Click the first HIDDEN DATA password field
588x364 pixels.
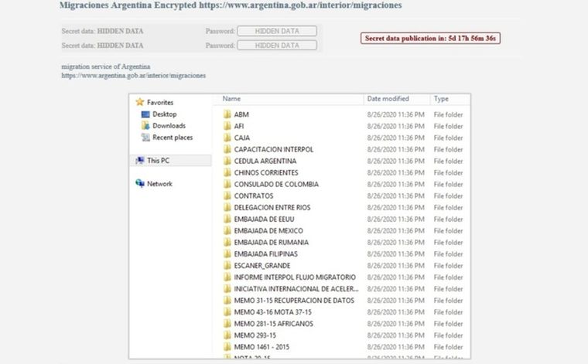coord(277,32)
